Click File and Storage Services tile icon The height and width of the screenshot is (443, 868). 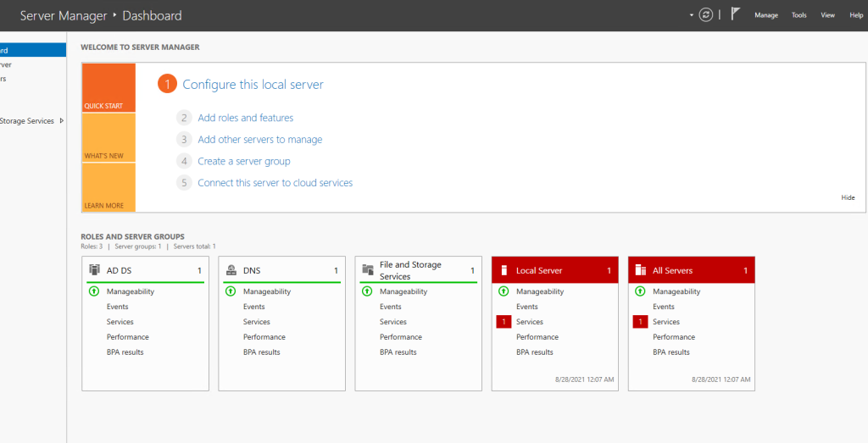367,270
